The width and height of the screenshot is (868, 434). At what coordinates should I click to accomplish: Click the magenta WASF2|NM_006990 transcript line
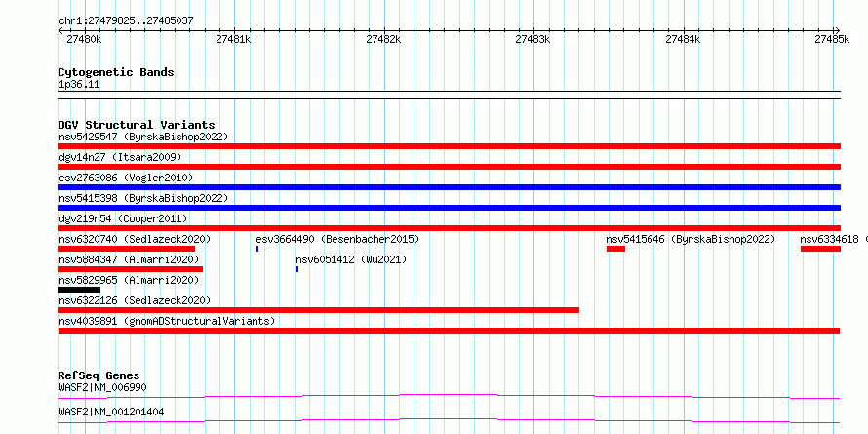(x=449, y=396)
